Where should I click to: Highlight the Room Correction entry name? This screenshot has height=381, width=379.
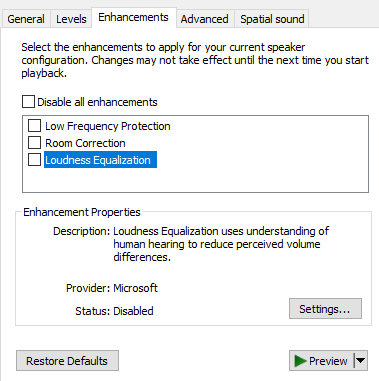85,143
